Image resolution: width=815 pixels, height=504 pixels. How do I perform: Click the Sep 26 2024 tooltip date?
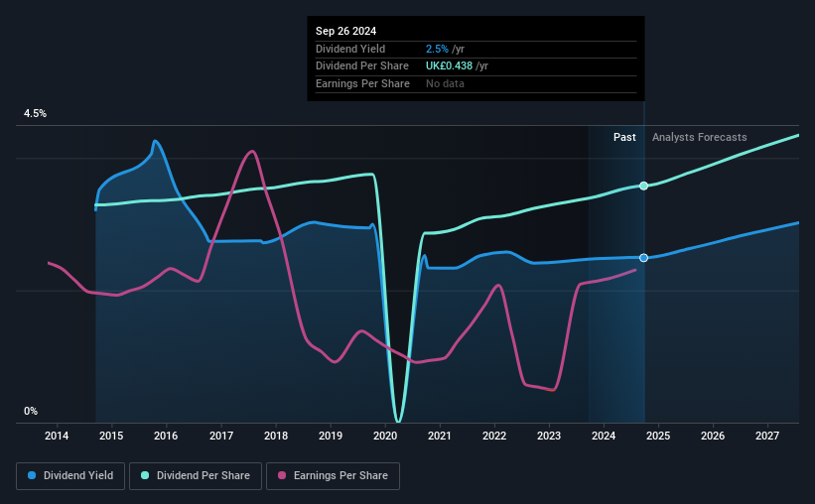pyautogui.click(x=345, y=31)
